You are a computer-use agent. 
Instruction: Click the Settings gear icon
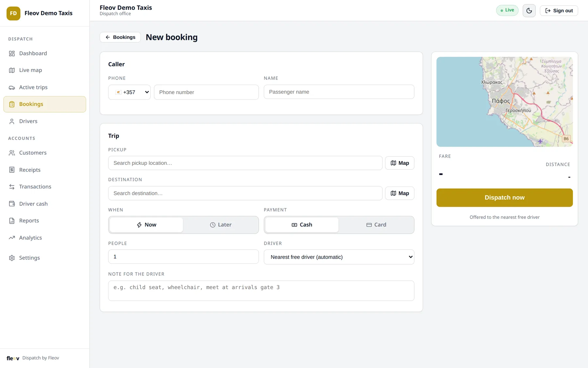pos(12,258)
